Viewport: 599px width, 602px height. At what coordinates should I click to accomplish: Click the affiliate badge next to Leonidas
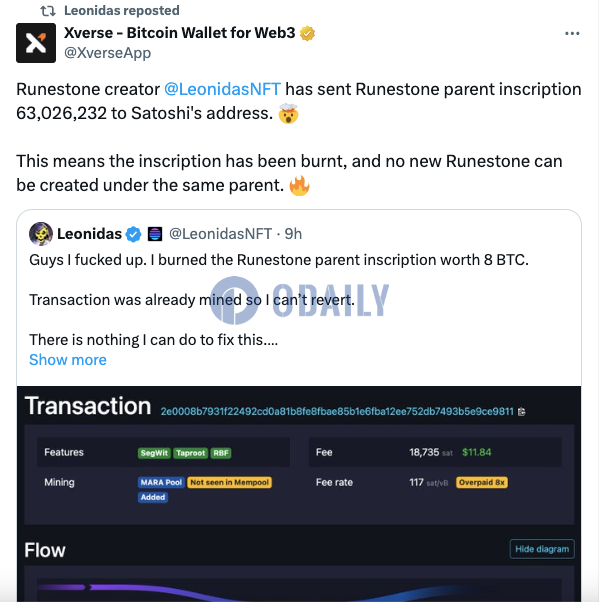click(x=155, y=234)
